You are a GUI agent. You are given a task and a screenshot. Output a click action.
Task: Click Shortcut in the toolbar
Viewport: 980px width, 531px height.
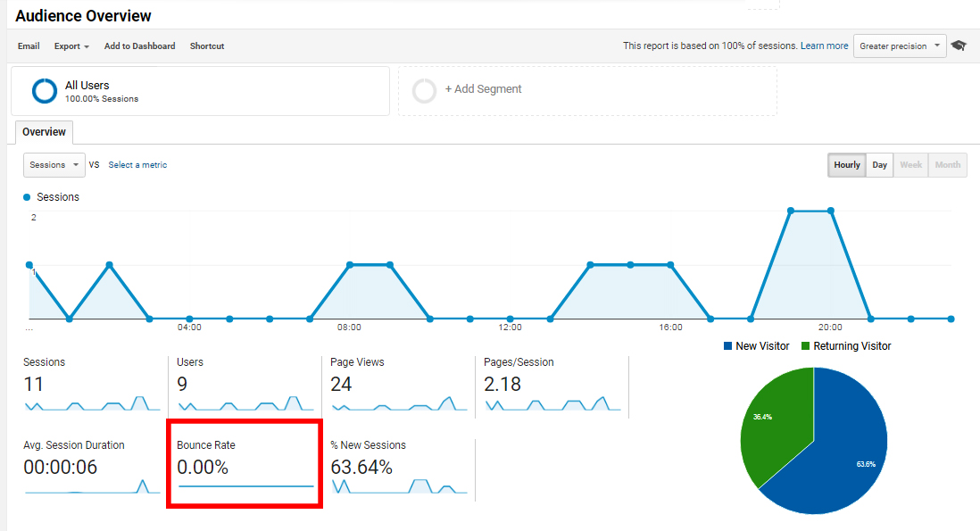pos(207,46)
